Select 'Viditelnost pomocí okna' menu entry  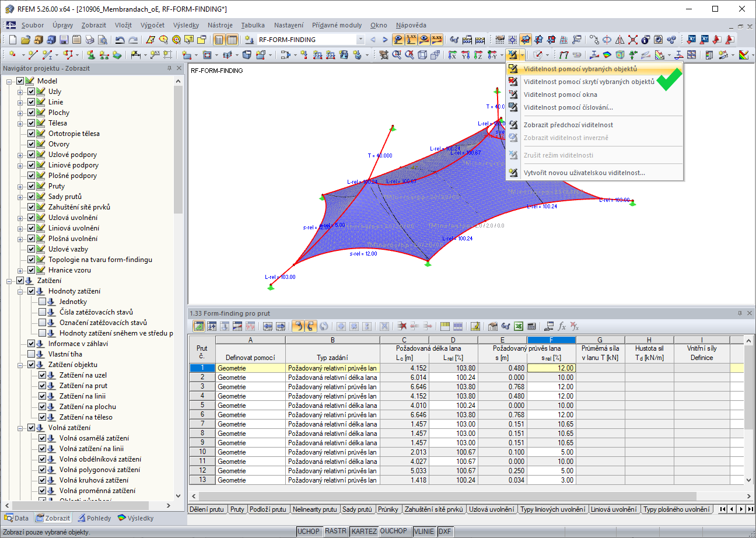594,95
